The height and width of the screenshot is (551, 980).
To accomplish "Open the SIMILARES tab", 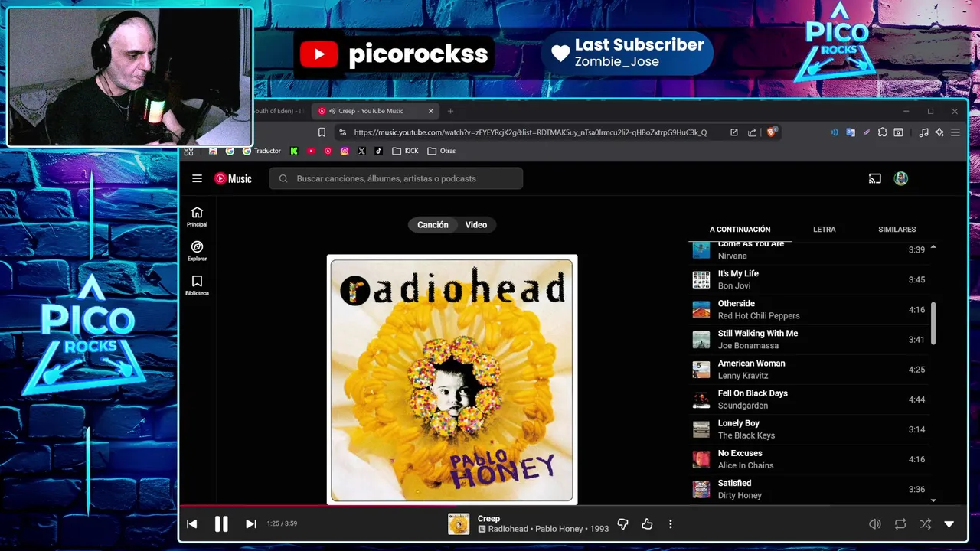I will [x=897, y=229].
